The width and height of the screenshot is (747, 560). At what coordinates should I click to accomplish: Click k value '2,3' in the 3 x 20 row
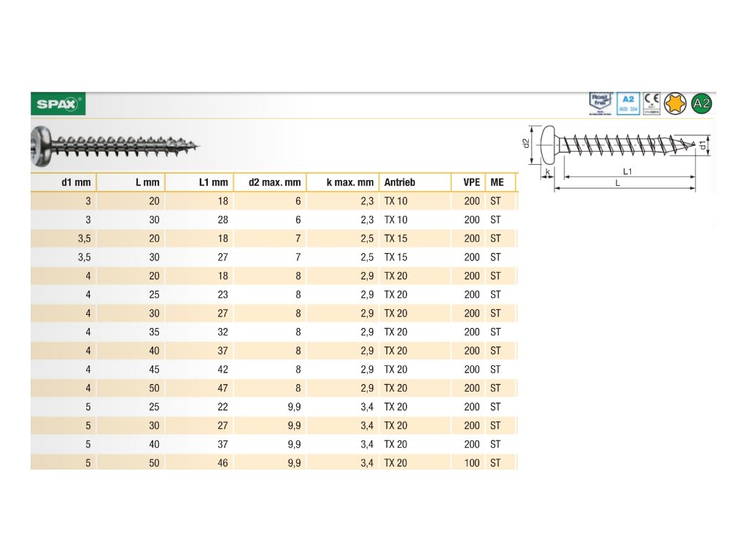367,201
